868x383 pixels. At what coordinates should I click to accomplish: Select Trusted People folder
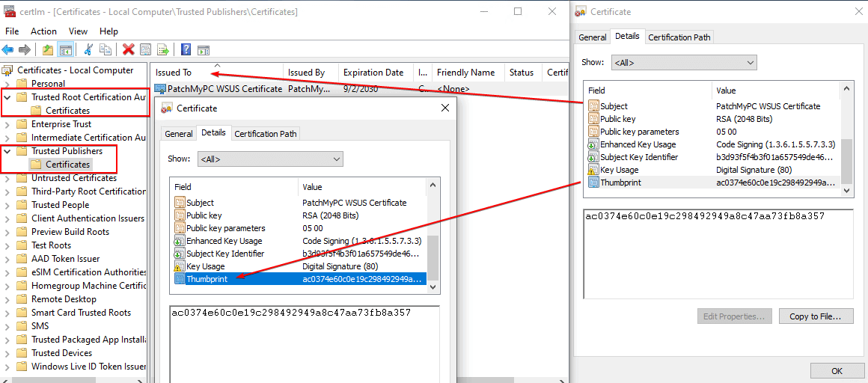pos(60,205)
